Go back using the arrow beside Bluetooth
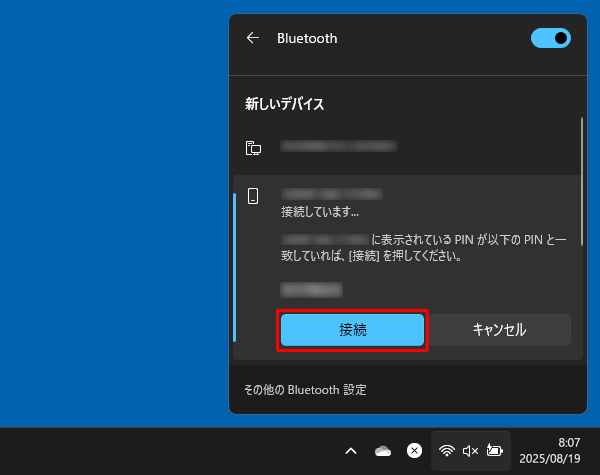Screen dimensions: 600x475 [x=253, y=38]
